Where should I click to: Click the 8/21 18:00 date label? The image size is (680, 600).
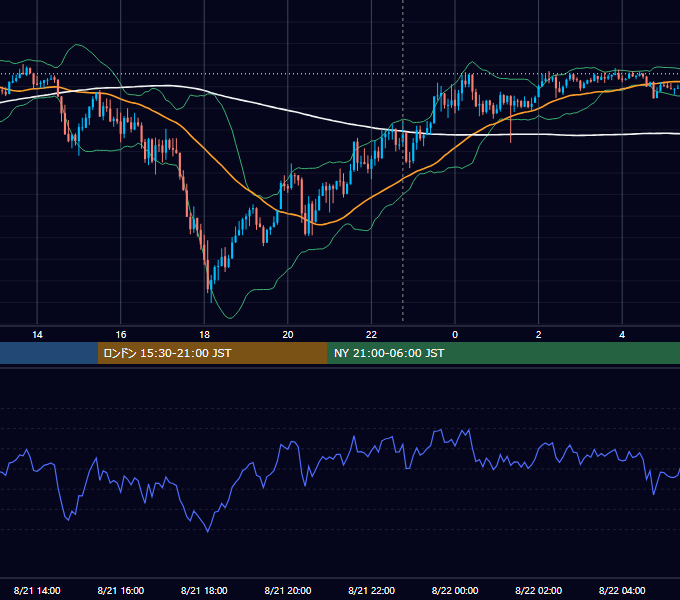click(x=204, y=590)
